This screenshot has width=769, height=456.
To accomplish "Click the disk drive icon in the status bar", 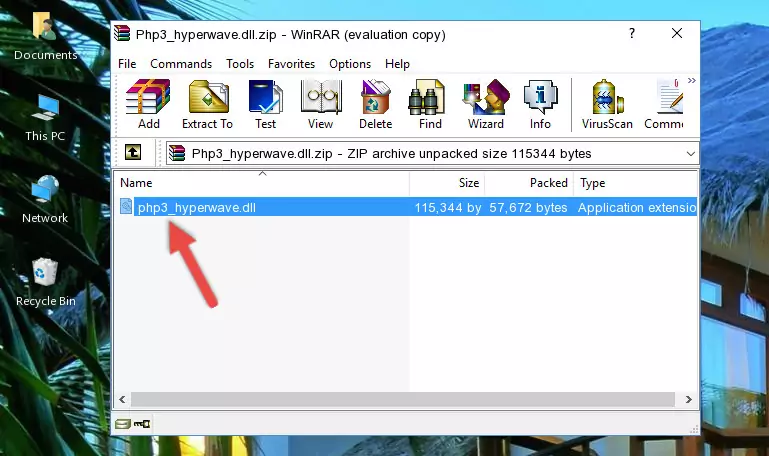I will tap(123, 424).
